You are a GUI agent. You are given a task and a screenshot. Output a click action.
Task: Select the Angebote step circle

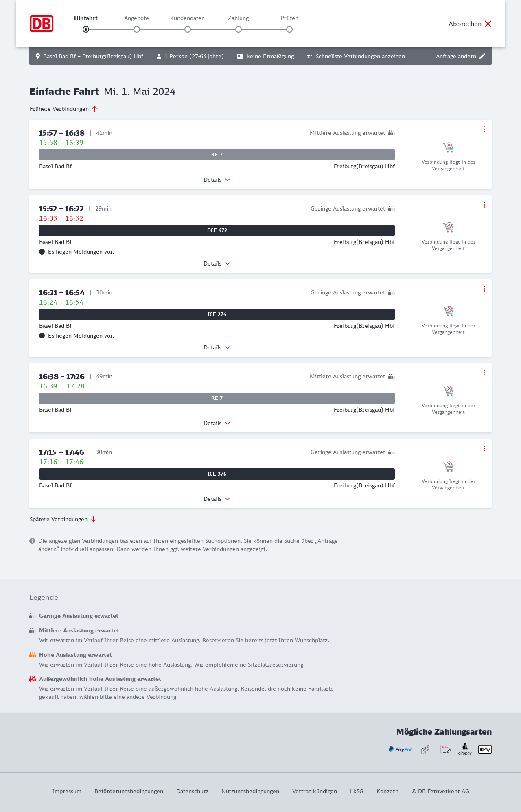[x=137, y=29]
